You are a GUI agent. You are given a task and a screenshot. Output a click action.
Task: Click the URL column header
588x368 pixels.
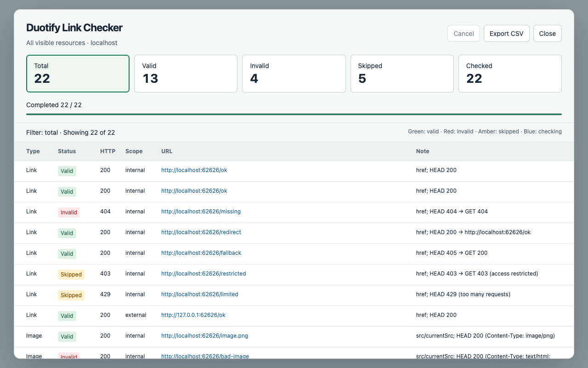pyautogui.click(x=167, y=151)
